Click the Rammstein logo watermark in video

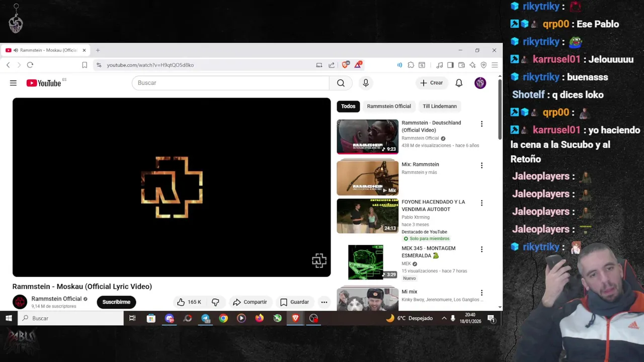319,260
